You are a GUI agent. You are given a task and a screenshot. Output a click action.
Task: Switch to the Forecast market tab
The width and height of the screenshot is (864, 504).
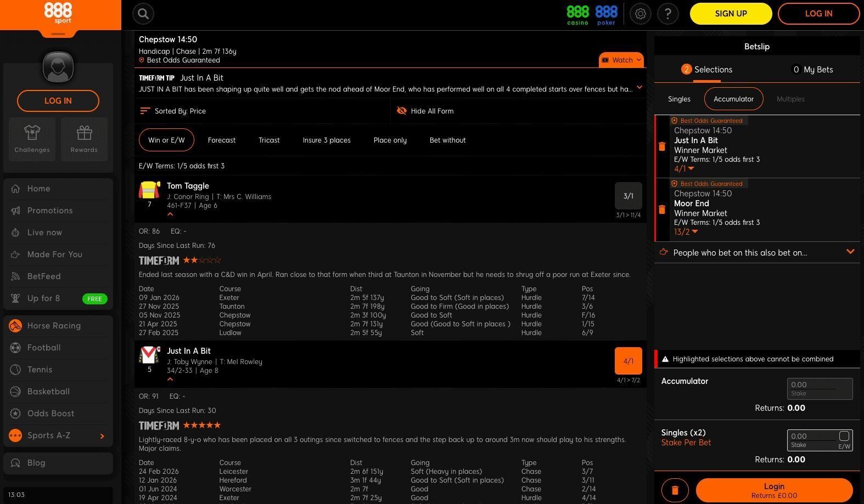[x=222, y=140]
